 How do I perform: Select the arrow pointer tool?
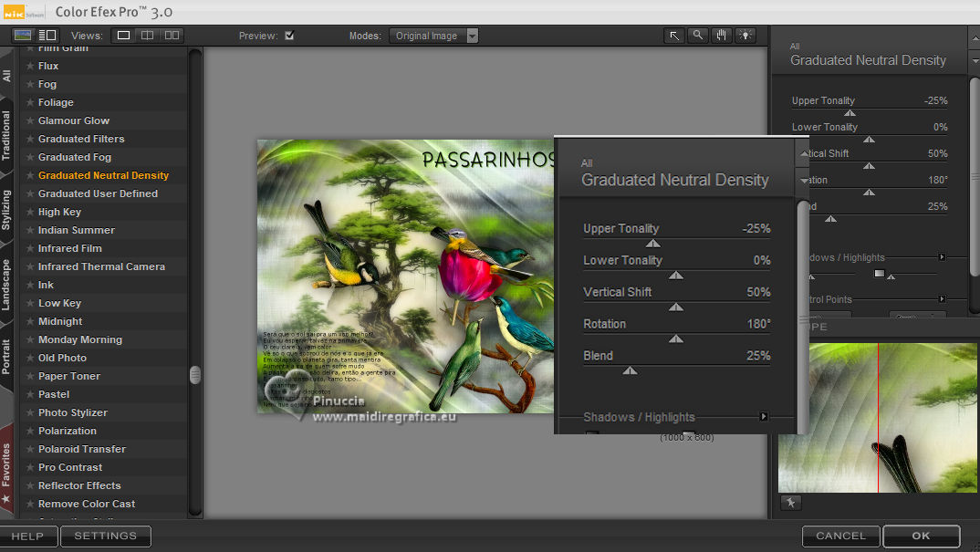click(673, 36)
